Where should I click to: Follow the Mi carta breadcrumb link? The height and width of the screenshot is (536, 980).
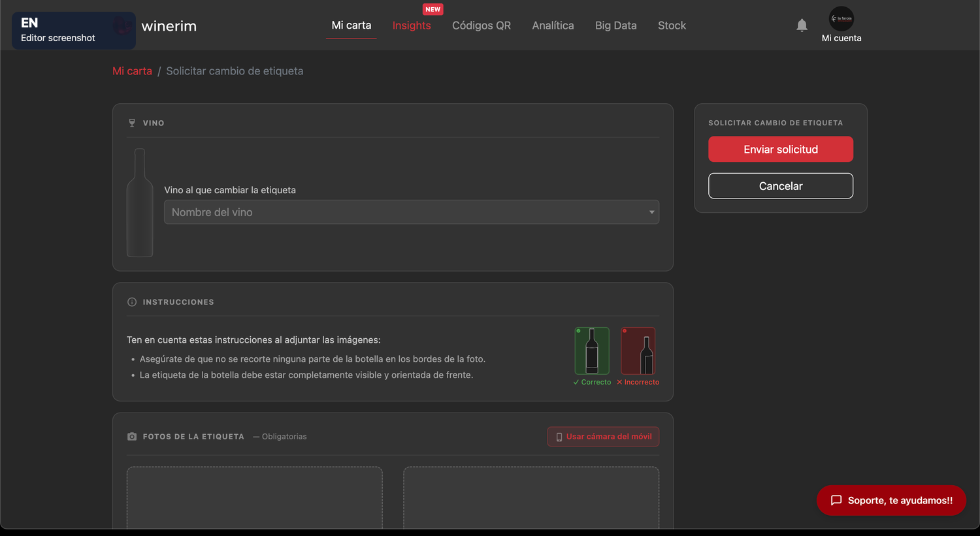coord(132,71)
